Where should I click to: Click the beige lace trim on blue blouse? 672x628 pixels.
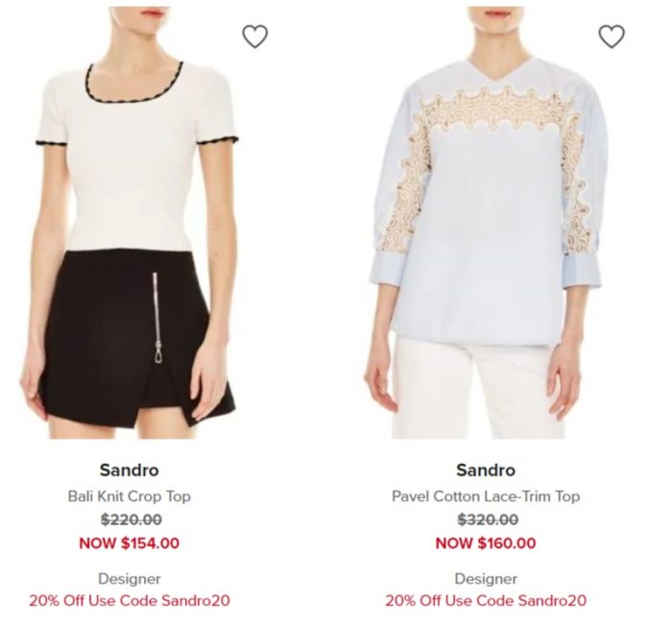pyautogui.click(x=497, y=112)
